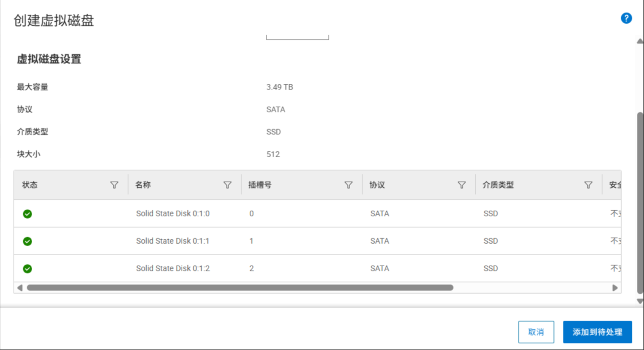Open the filter icon on the 名称 column
This screenshot has height=350, width=644.
[228, 185]
